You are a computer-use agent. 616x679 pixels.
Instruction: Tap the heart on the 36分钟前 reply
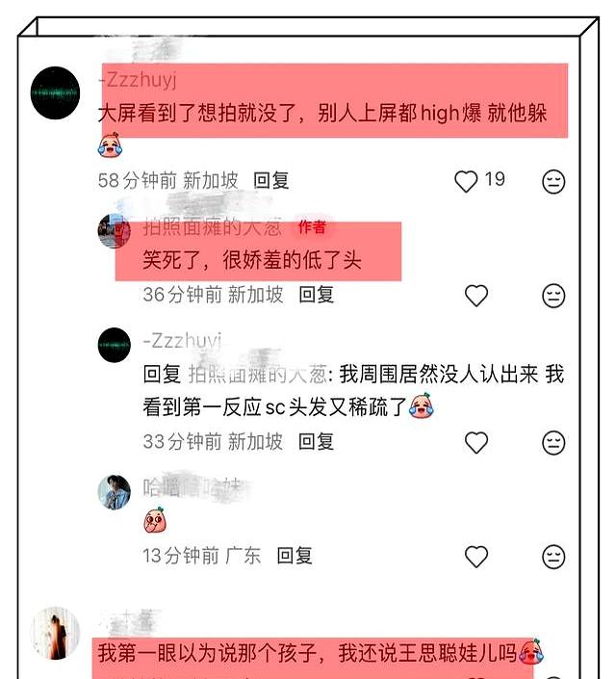tap(476, 296)
